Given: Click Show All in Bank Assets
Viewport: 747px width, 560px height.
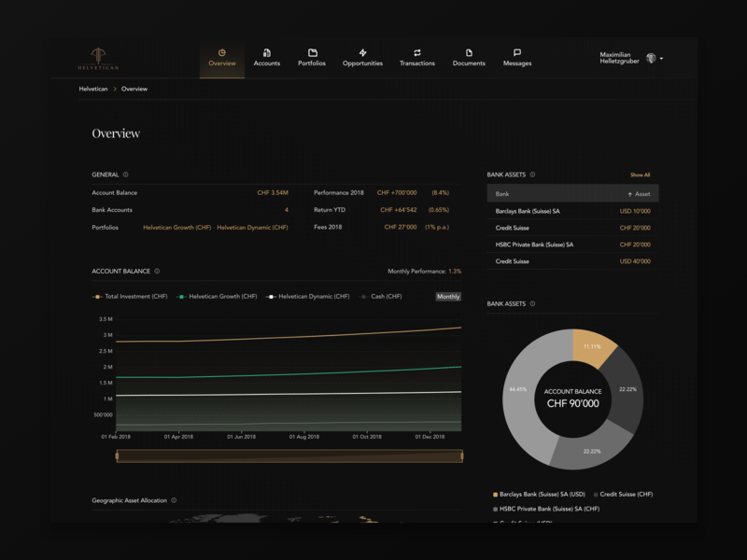Looking at the screenshot, I should [640, 175].
